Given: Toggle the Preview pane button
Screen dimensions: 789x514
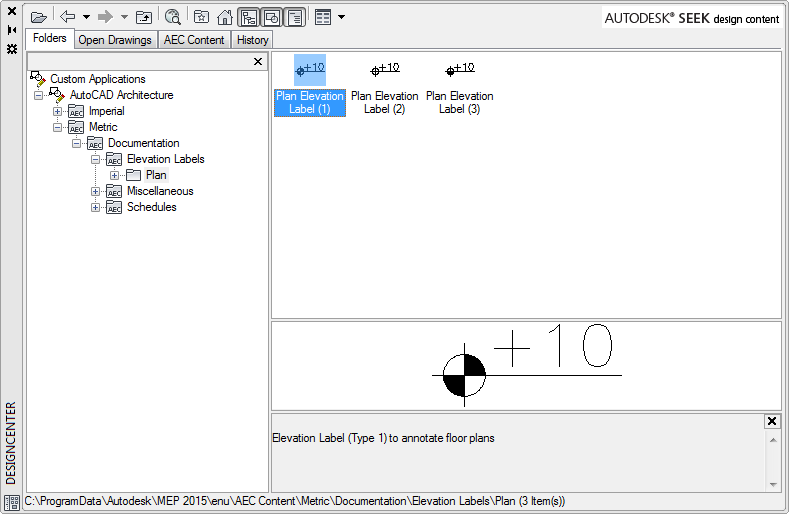Looking at the screenshot, I should pyautogui.click(x=272, y=18).
